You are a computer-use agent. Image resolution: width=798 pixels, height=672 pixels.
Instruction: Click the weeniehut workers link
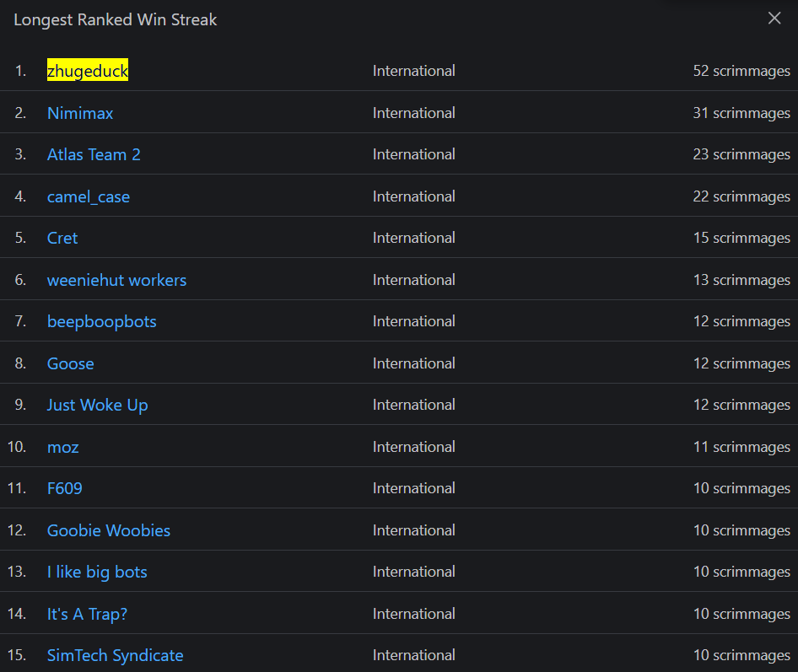(116, 279)
